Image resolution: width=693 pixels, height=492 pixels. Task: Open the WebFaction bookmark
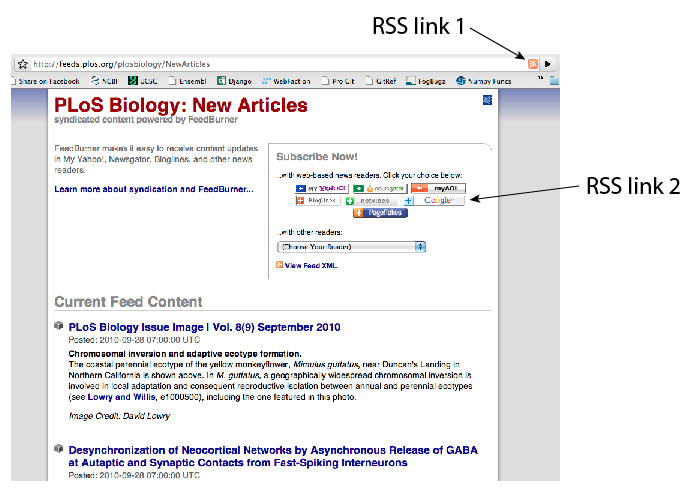[286, 81]
